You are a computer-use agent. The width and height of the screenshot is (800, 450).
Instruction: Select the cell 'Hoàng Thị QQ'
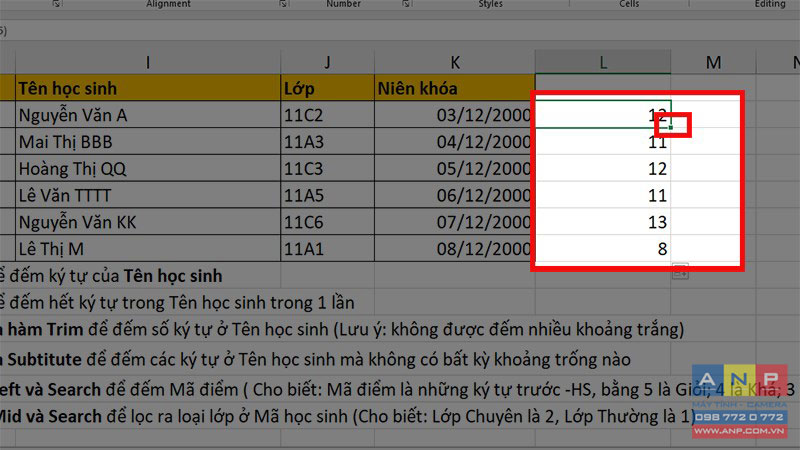coord(148,168)
